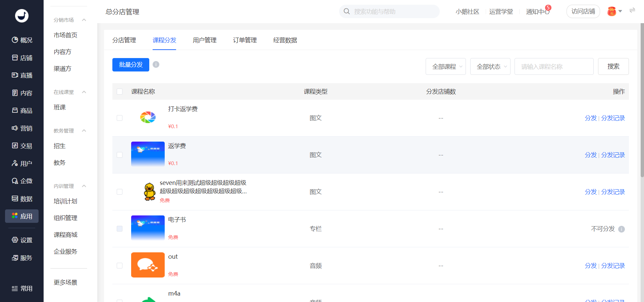The image size is (644, 302).
Task: Open the 交易 transactions sidebar item
Action: point(22,146)
